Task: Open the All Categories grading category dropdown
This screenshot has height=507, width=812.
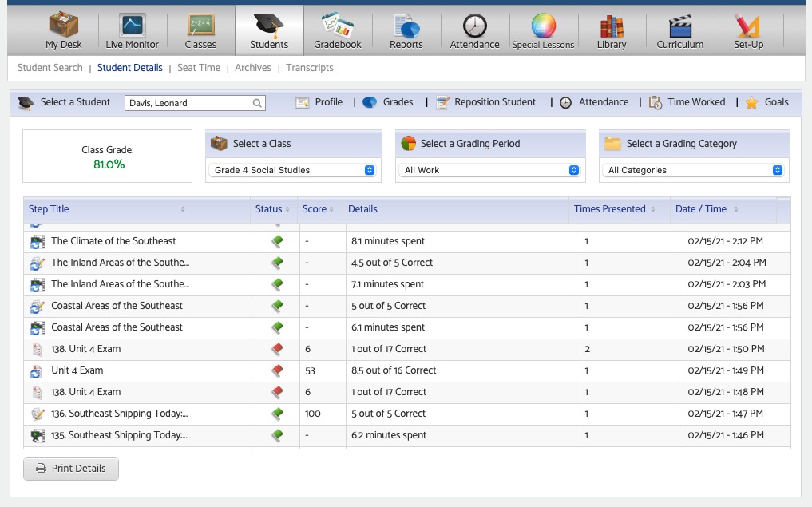Action: [694, 170]
